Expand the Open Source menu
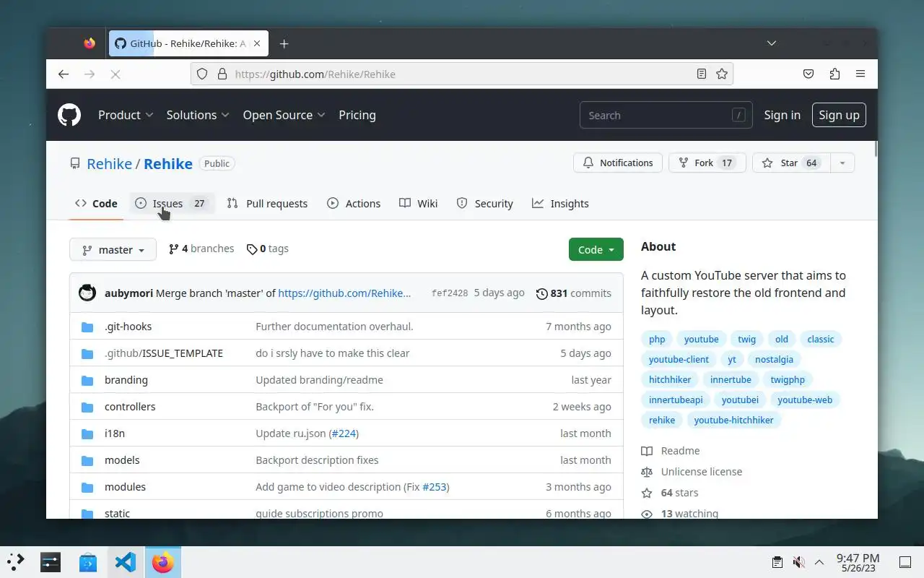The image size is (924, 578). point(284,115)
